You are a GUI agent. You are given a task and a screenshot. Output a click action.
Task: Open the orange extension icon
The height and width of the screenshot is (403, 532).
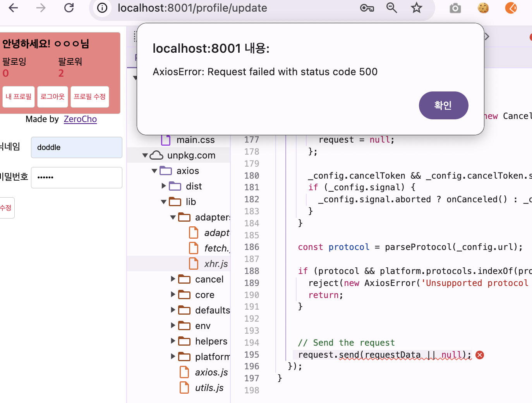[x=511, y=8]
